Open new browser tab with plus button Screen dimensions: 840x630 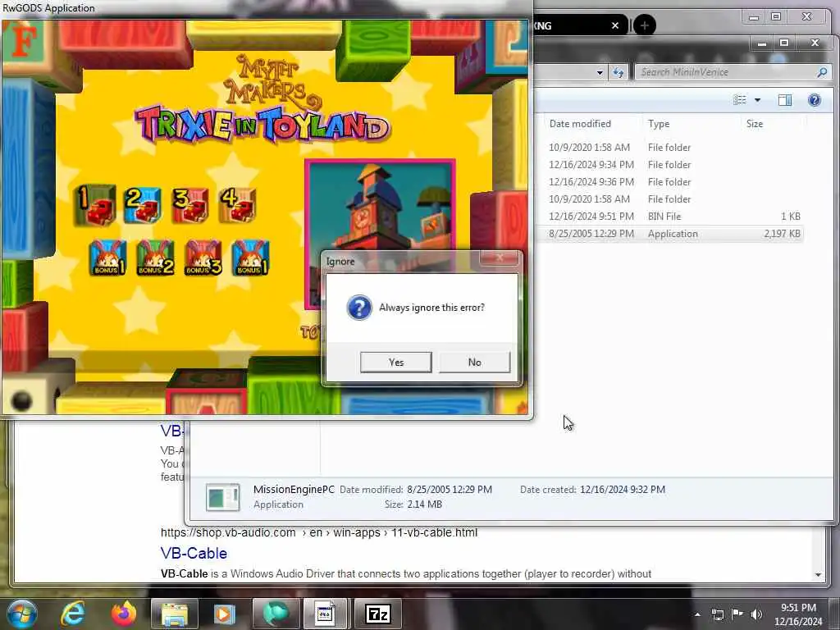pos(645,25)
